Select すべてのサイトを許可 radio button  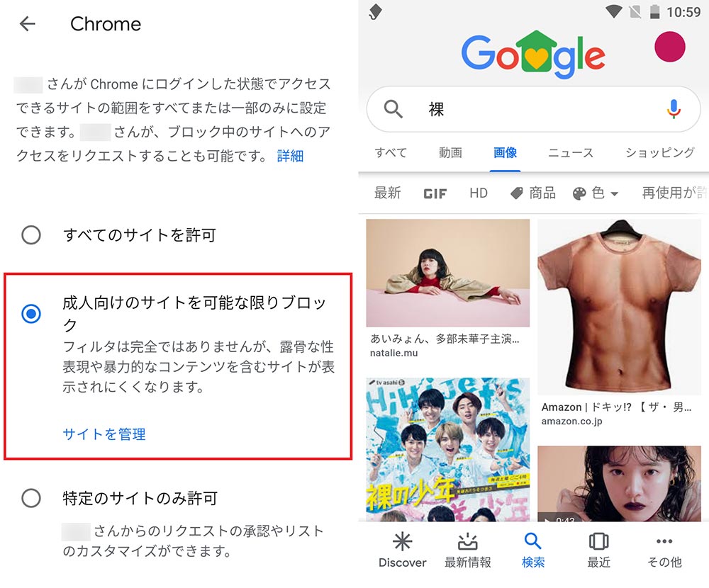(x=31, y=235)
